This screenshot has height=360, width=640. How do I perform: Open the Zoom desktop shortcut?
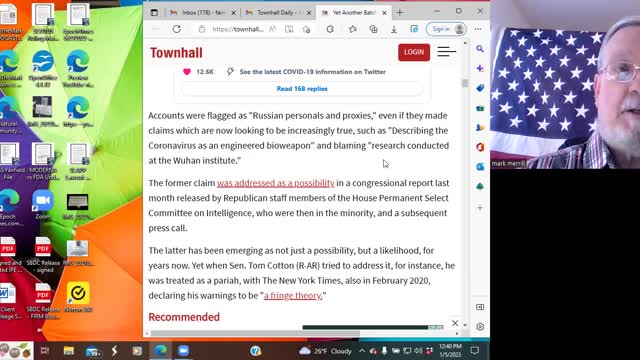[42, 205]
